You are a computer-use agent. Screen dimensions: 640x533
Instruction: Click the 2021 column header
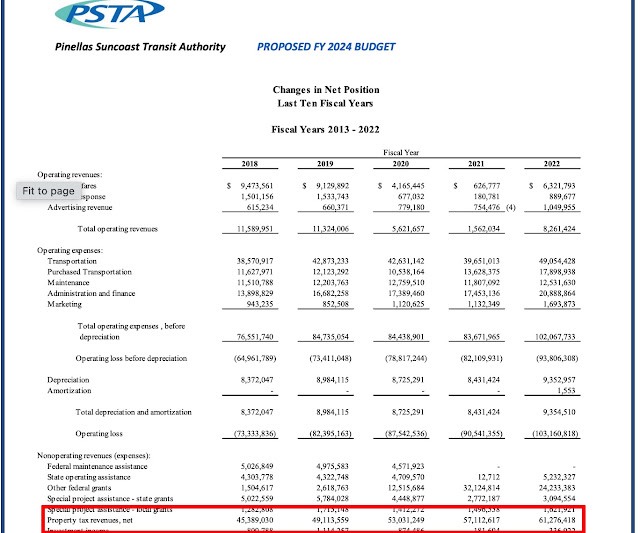pyautogui.click(x=476, y=164)
